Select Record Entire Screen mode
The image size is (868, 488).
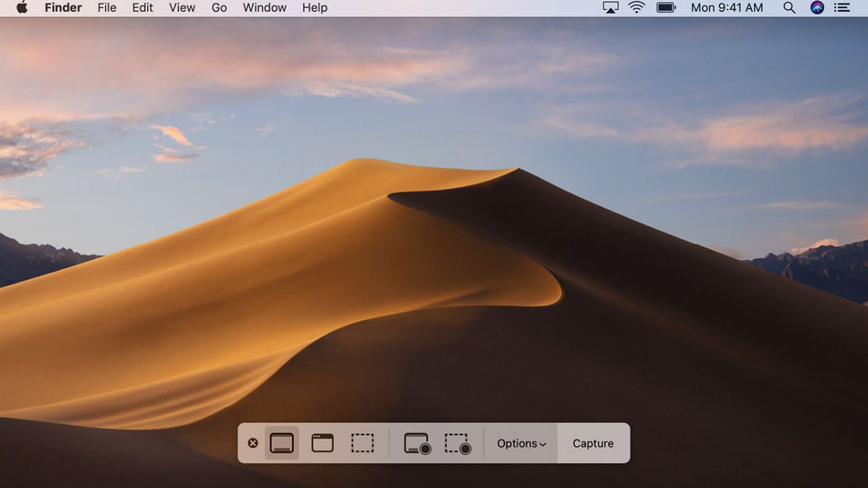pos(417,443)
